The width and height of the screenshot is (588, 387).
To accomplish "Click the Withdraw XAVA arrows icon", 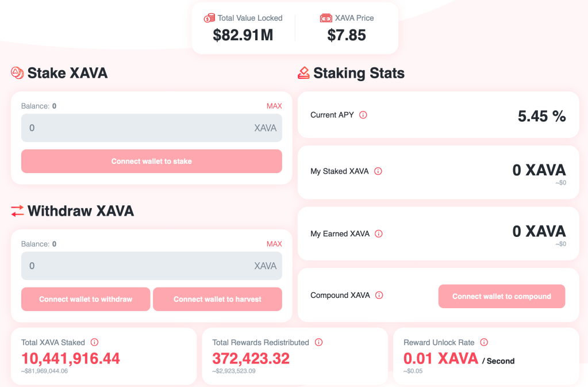I will tap(17, 211).
